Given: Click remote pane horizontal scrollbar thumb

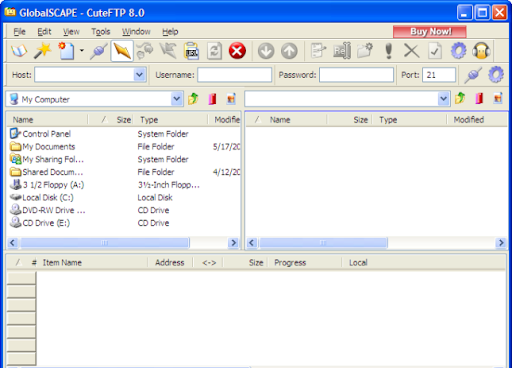Looking at the screenshot, I should coord(323,243).
